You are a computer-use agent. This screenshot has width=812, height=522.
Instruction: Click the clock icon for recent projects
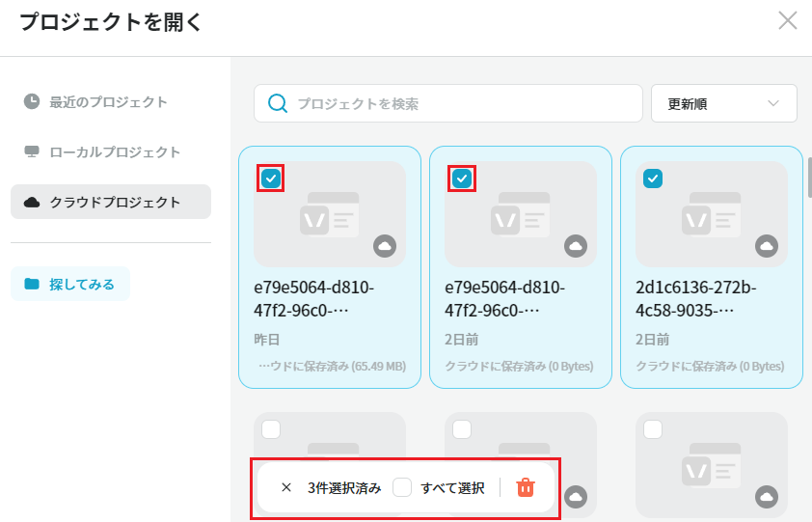[32, 101]
